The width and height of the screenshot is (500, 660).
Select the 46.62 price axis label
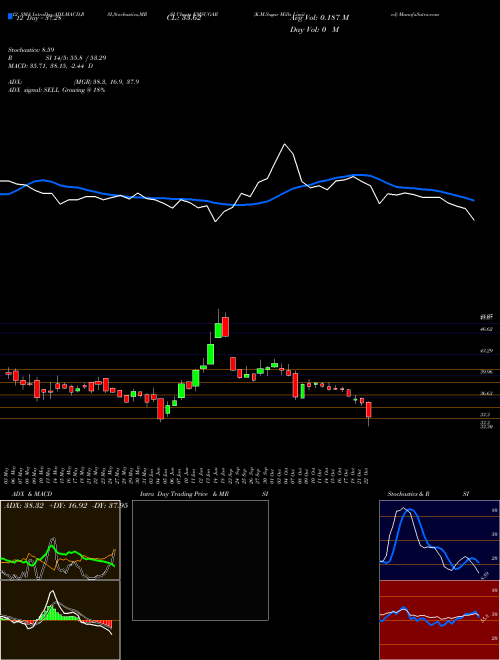pyautogui.click(x=487, y=330)
